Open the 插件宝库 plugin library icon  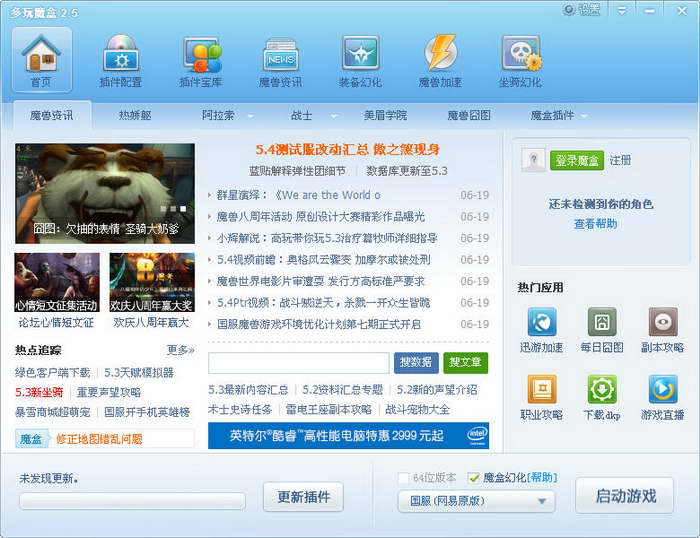[x=200, y=60]
